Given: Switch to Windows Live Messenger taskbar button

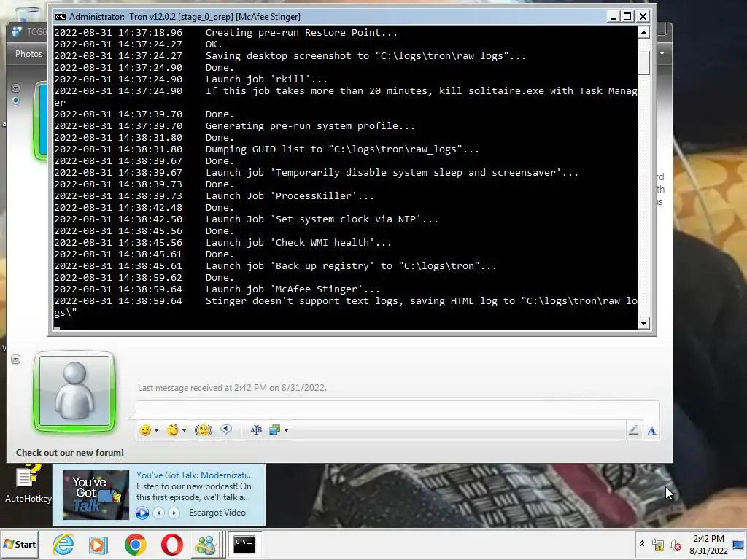Looking at the screenshot, I should (206, 544).
